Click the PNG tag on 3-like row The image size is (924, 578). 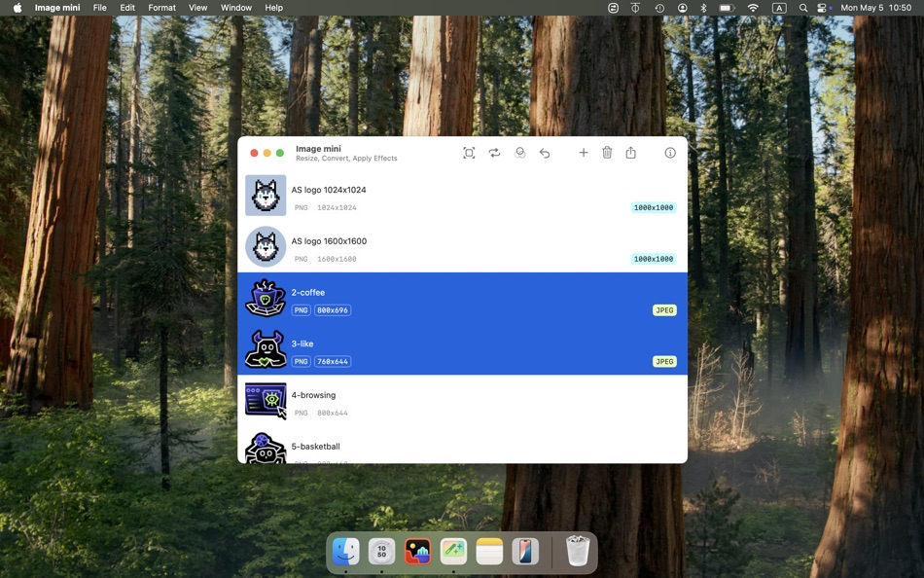(302, 362)
